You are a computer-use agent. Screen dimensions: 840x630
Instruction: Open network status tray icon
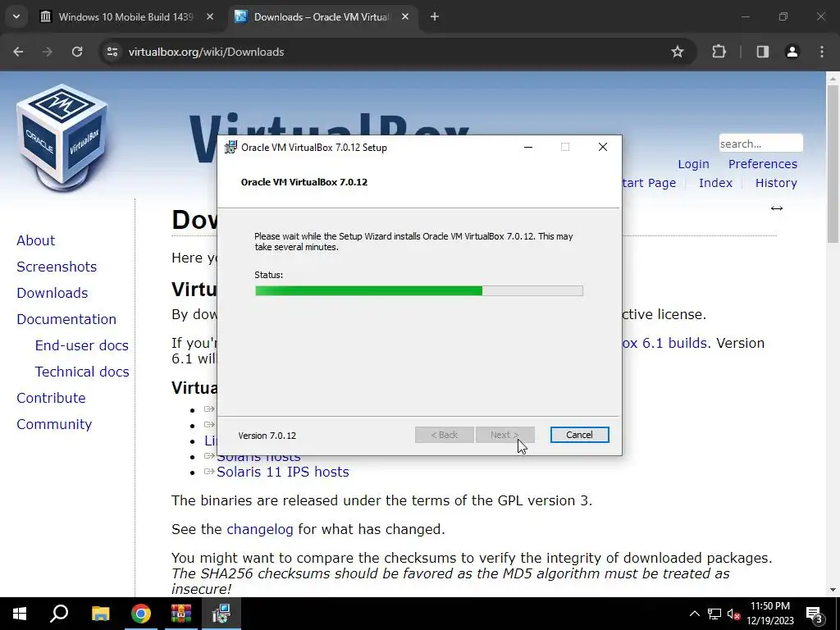click(x=714, y=614)
